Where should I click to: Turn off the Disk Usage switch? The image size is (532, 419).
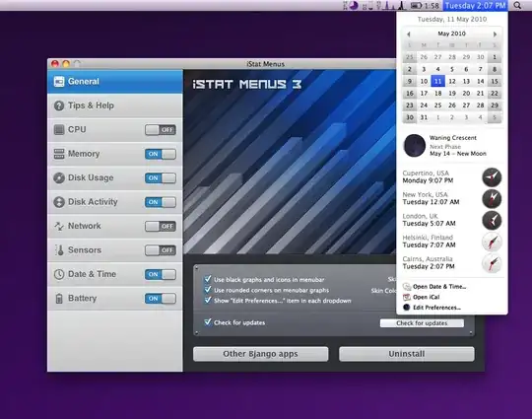[161, 177]
